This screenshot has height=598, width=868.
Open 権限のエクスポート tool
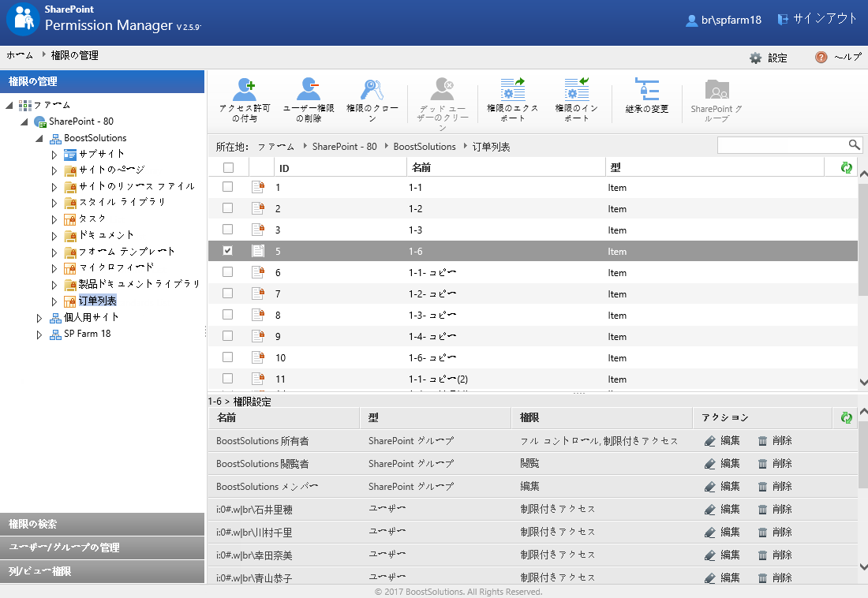coord(513,100)
